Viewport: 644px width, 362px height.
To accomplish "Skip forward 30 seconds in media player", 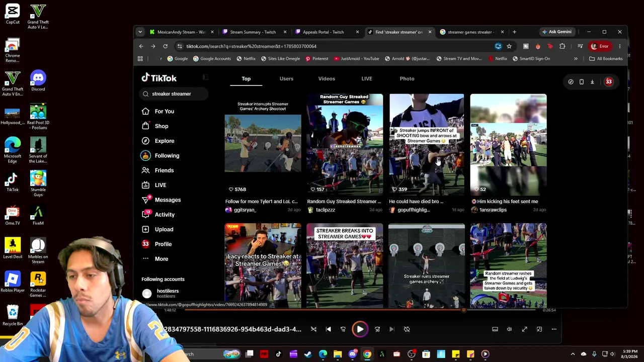I will point(377,329).
